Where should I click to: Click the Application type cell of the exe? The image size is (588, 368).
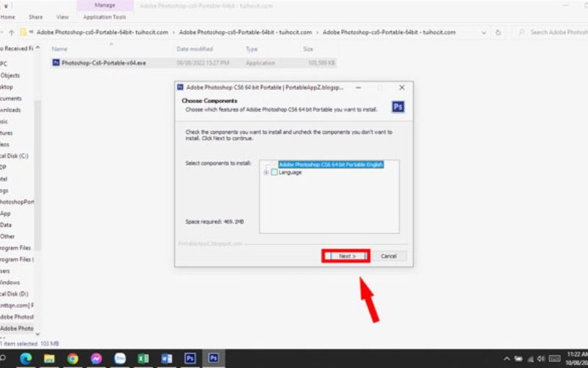(260, 63)
